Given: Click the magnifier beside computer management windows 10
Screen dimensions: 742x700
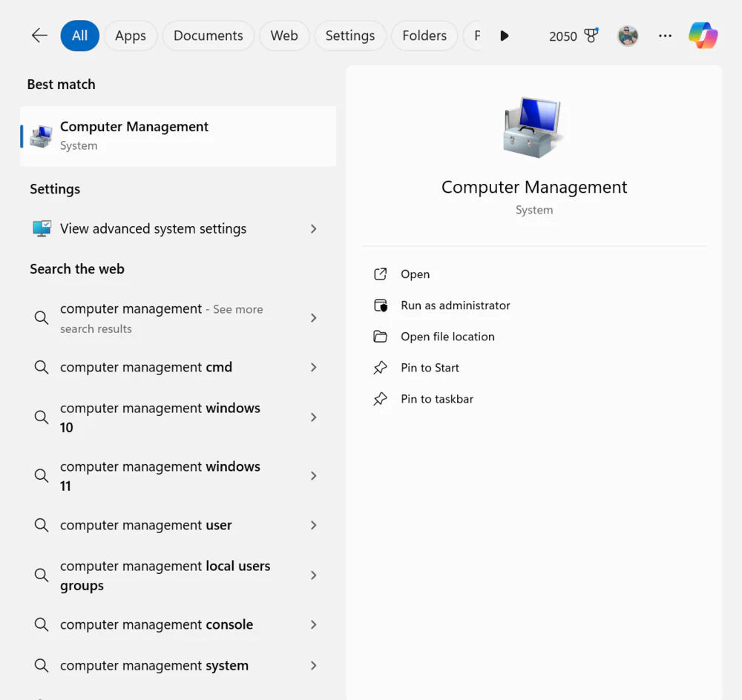Looking at the screenshot, I should point(41,417).
